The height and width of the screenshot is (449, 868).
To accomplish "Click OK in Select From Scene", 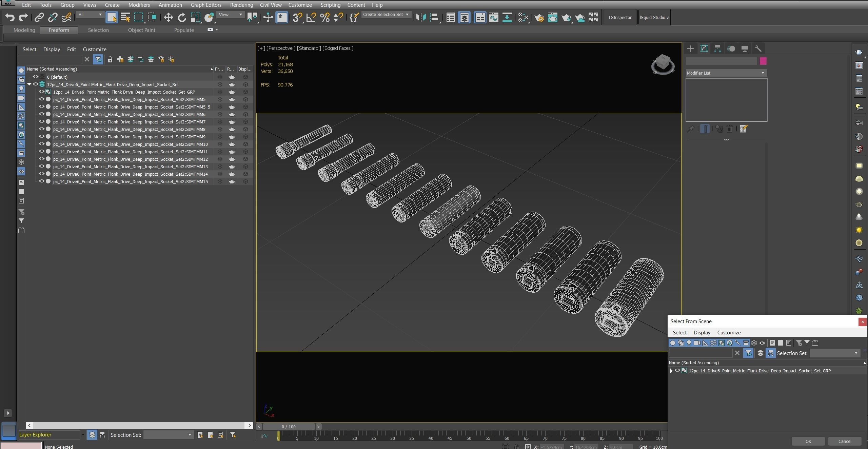I will (808, 441).
